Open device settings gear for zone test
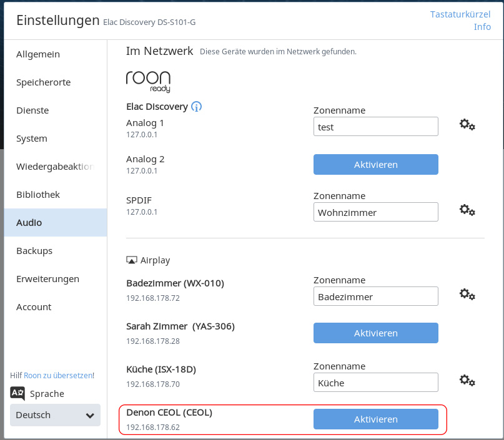 pos(467,125)
